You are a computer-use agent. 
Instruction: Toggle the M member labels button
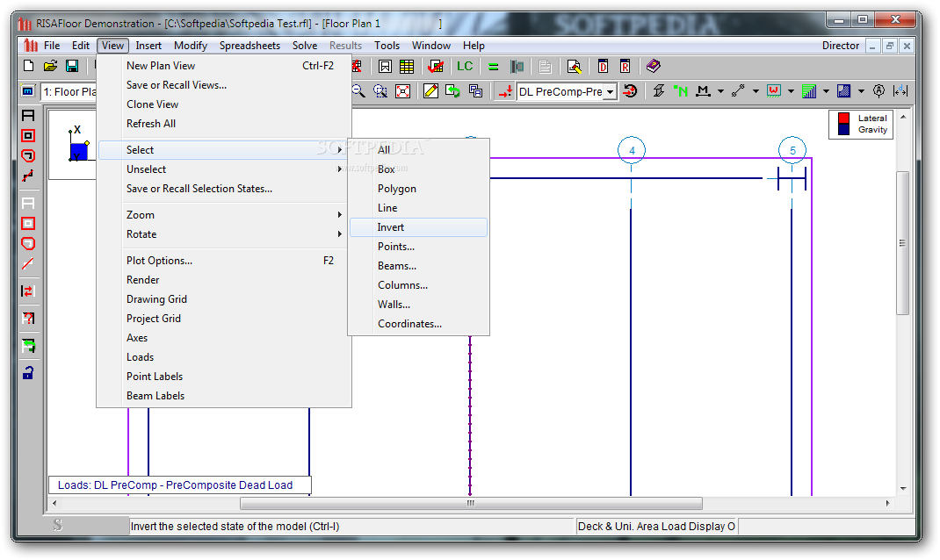(x=703, y=91)
